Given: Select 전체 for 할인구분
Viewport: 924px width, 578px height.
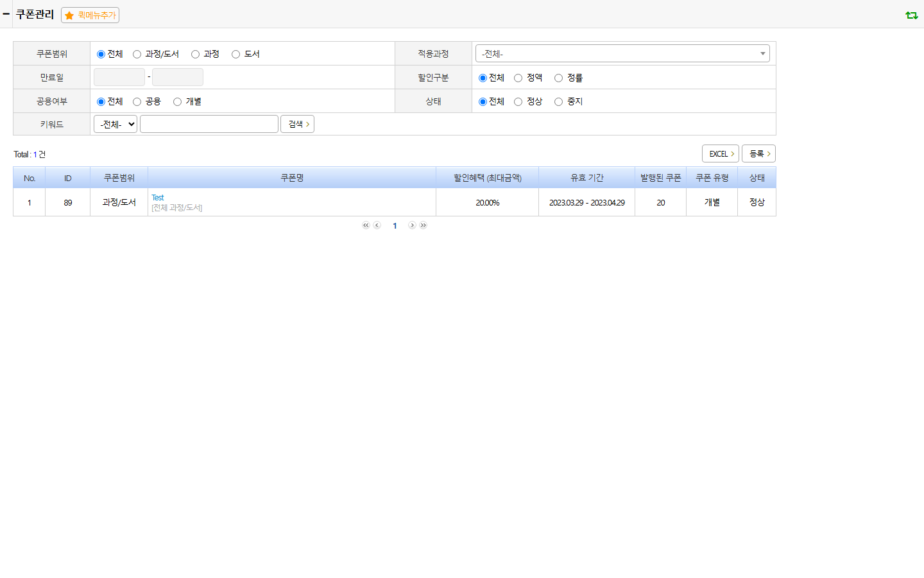Looking at the screenshot, I should pyautogui.click(x=483, y=78).
